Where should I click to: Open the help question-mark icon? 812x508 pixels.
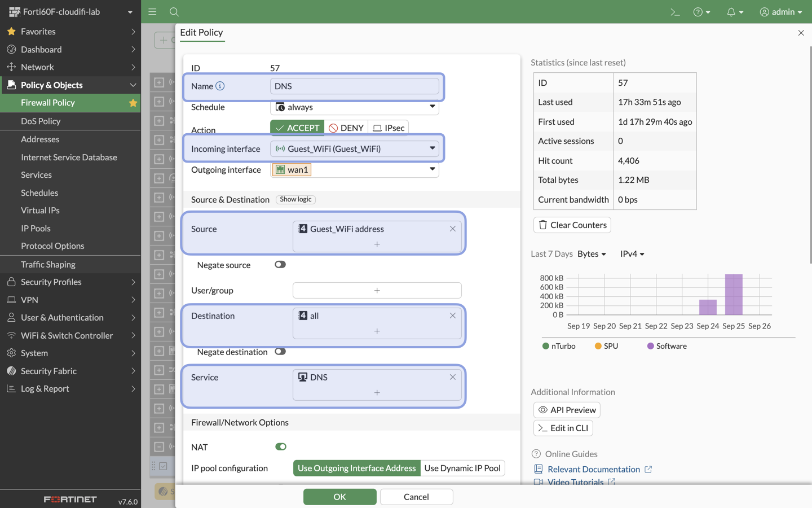[x=699, y=11]
